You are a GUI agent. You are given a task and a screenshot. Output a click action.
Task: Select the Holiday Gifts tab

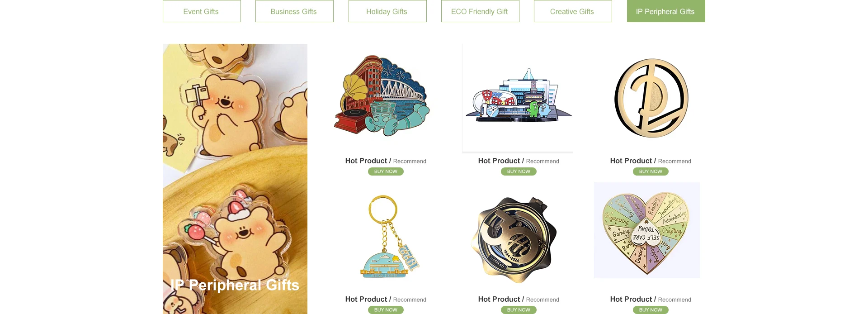click(387, 11)
